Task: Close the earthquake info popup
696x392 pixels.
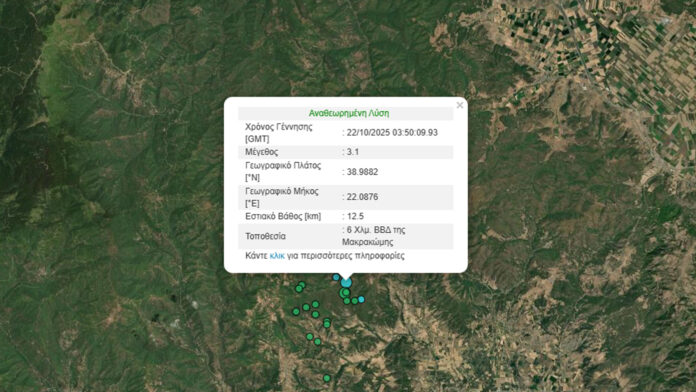Action: 460,105
